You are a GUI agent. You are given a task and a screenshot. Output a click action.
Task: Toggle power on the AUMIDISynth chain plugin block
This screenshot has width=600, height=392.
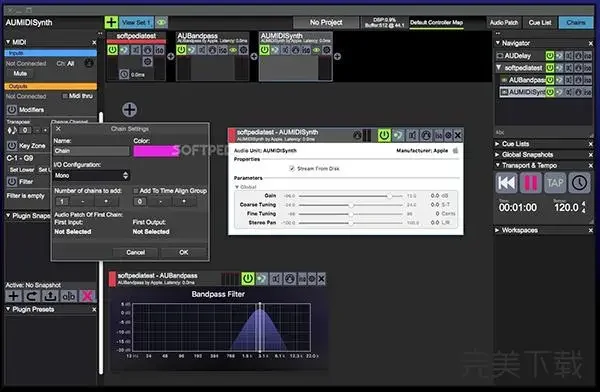pos(264,50)
